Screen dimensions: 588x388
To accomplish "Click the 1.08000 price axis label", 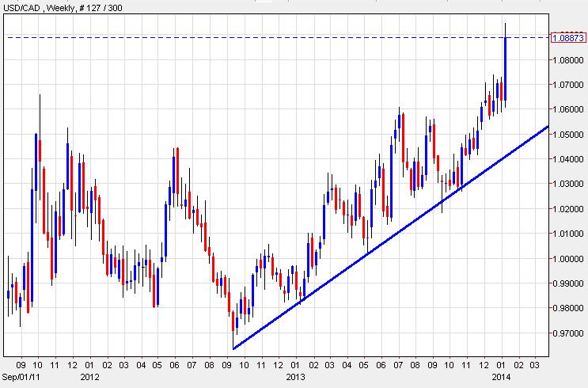I will 568,60.
